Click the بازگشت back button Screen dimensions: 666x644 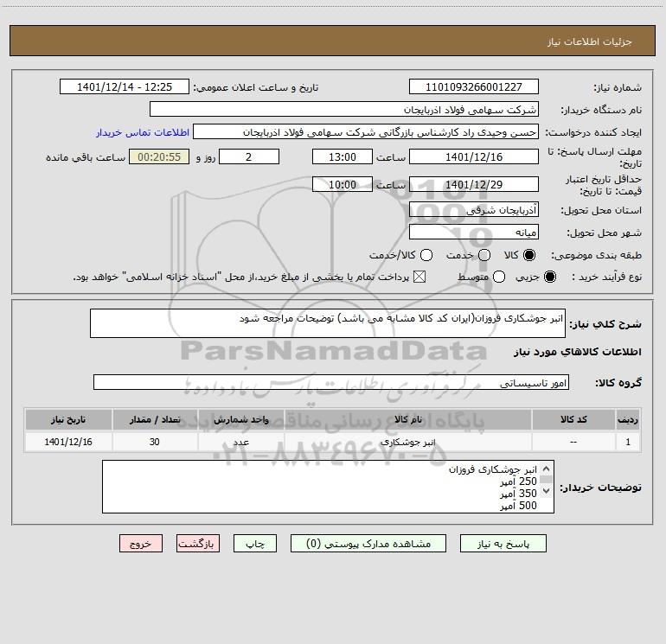point(198,544)
